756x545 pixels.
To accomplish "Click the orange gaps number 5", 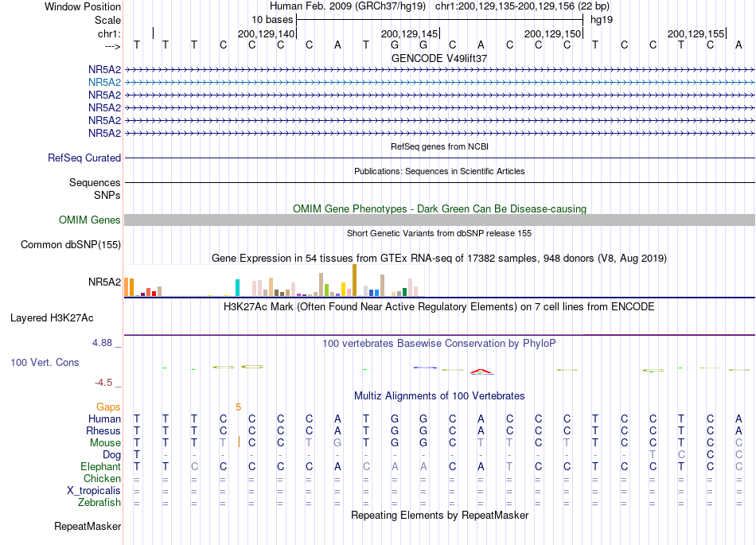I will [x=238, y=407].
